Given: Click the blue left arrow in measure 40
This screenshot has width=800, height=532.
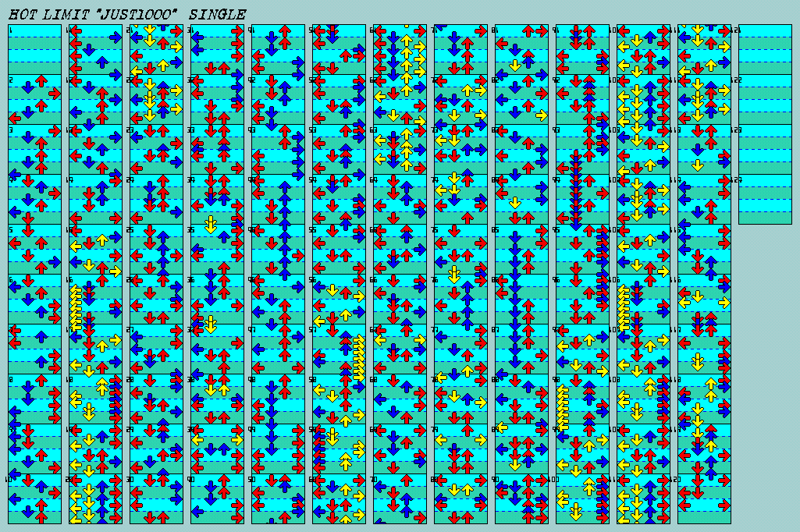Looking at the screenshot, I should tap(197, 512).
